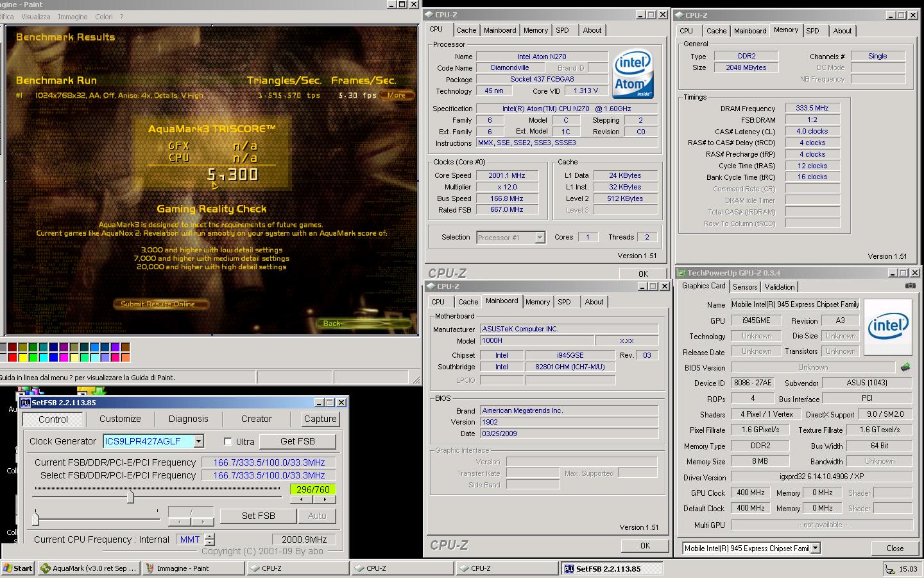Open the Diagnosis tab in SetFSB
The image size is (924, 578).
tap(188, 419)
